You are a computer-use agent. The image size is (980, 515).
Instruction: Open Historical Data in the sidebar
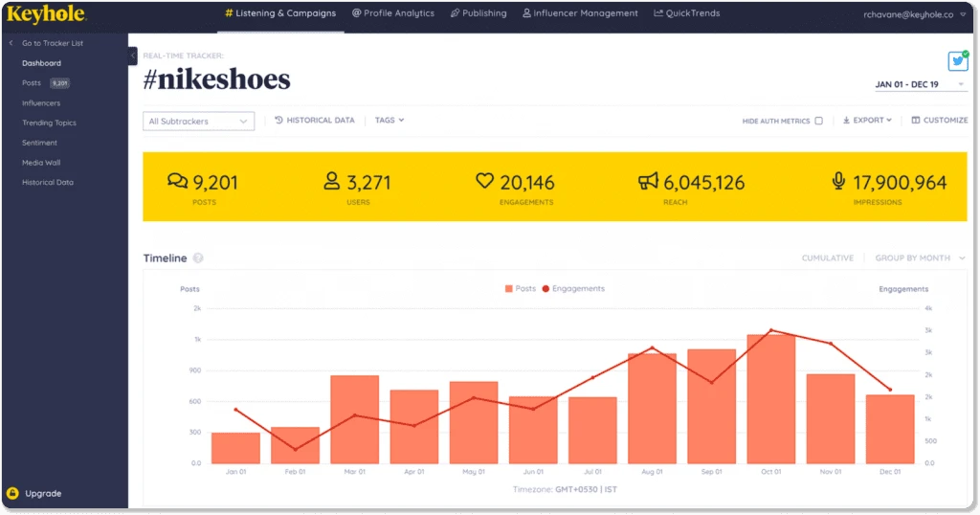[x=48, y=183]
